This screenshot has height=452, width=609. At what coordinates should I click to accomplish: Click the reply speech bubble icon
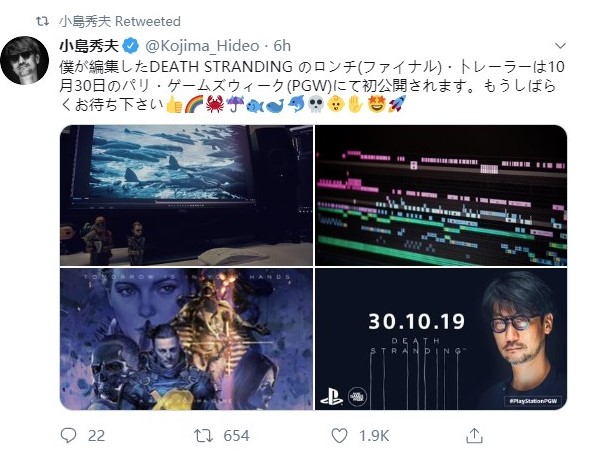coord(69,435)
